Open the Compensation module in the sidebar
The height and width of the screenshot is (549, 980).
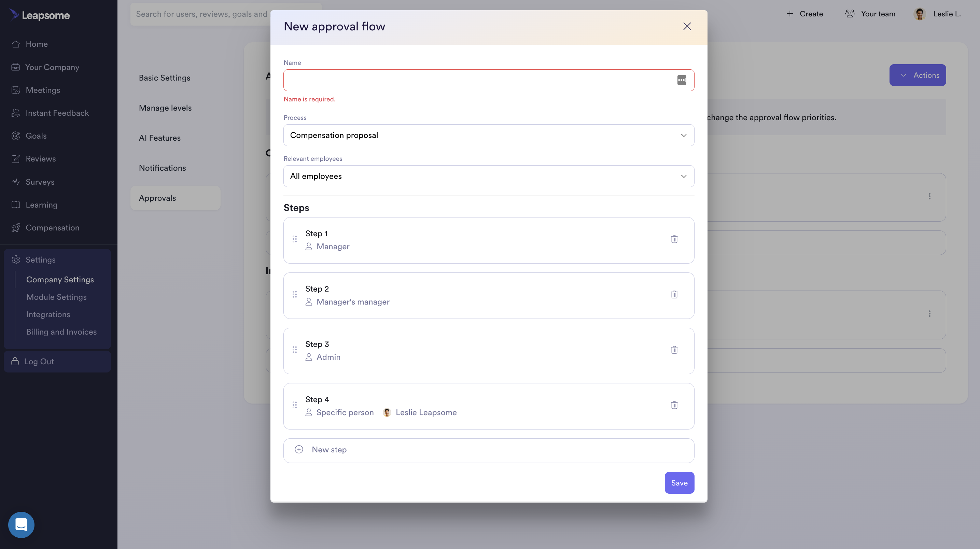(x=52, y=228)
